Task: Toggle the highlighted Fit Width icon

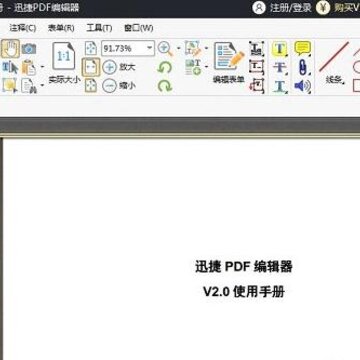Action: (91, 67)
